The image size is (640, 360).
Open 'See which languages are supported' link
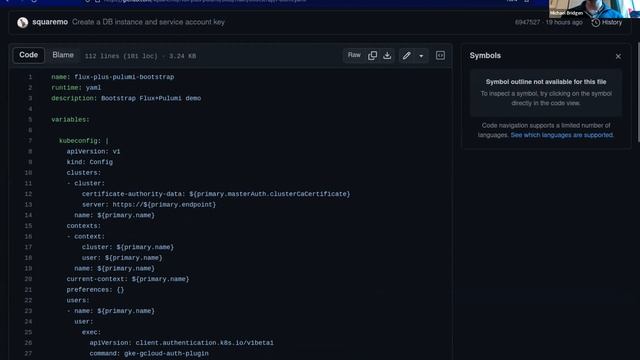pyautogui.click(x=562, y=135)
